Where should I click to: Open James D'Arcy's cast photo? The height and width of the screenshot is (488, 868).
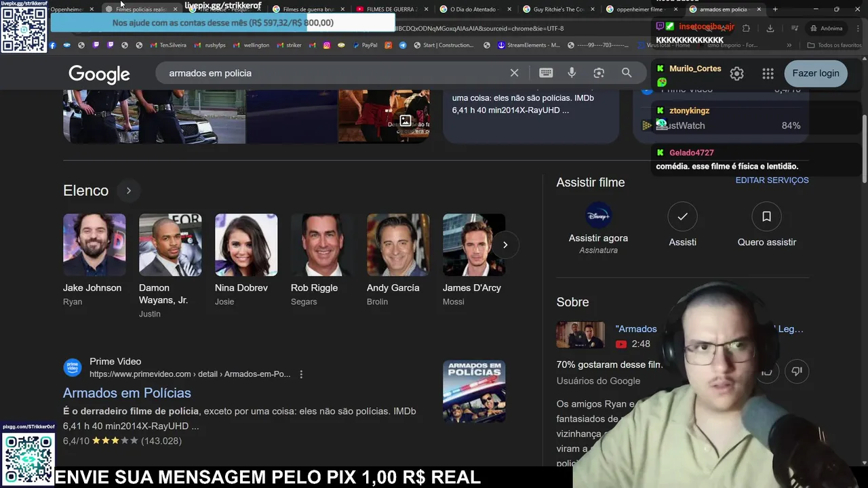(474, 245)
